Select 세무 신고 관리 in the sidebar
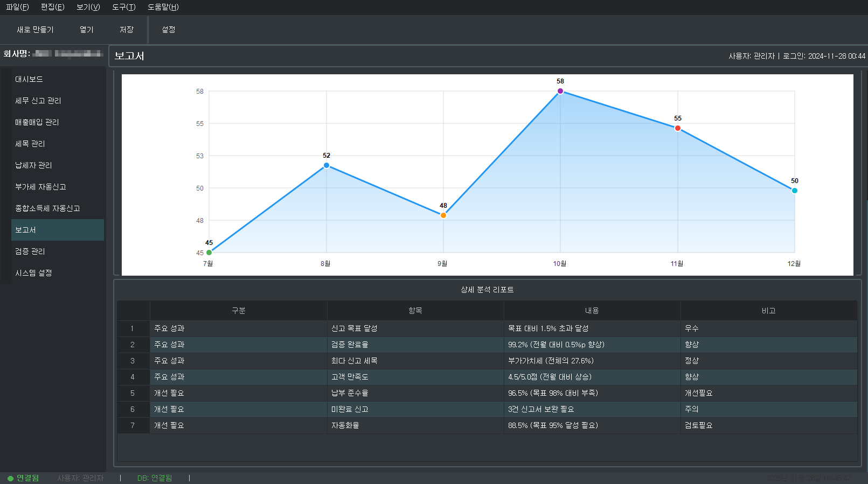The image size is (868, 484). coord(38,101)
